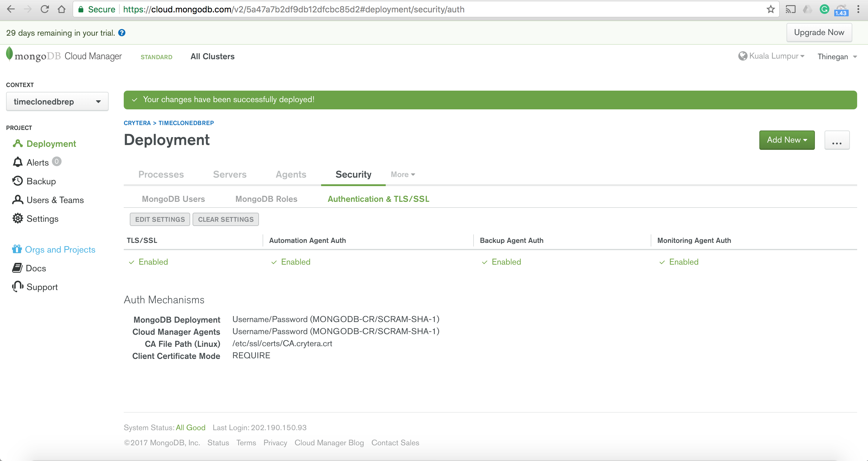This screenshot has width=868, height=461.
Task: Click Enabled under TLS/SSL column
Action: [153, 262]
